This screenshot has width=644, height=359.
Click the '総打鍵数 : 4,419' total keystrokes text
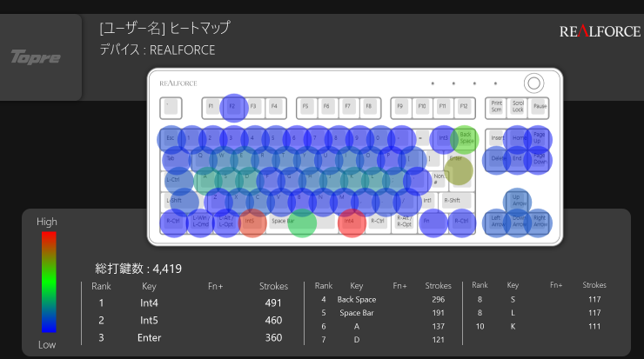(138, 269)
